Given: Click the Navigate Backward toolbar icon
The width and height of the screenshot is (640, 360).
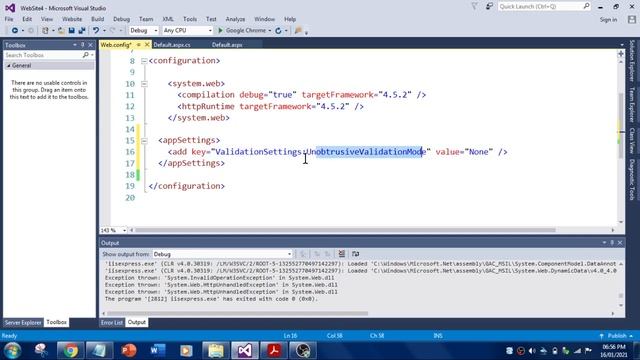Looking at the screenshot, I should tap(15, 31).
